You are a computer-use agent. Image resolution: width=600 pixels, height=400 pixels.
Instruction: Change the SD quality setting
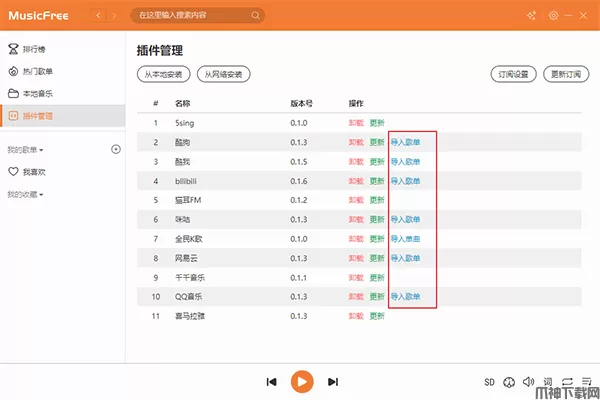(x=489, y=382)
